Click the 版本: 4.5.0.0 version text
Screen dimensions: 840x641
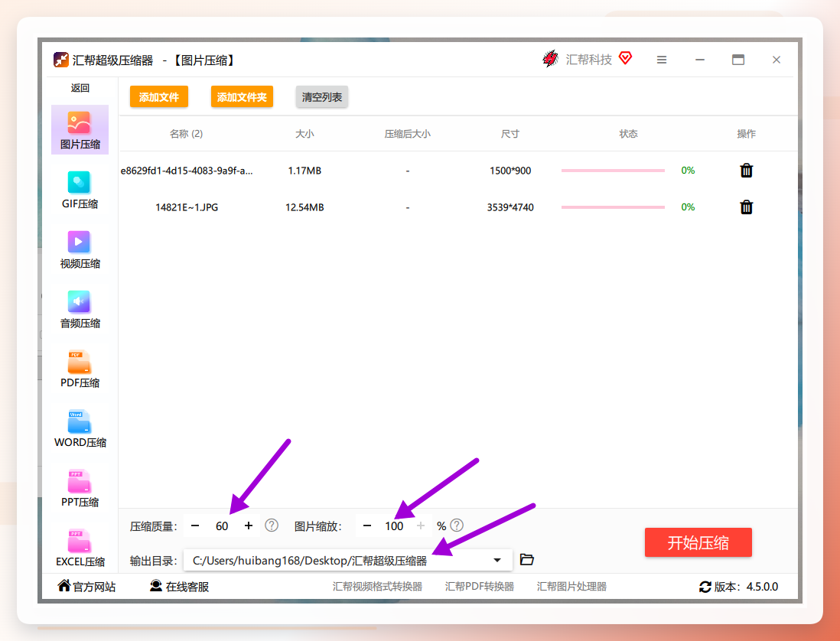pos(746,587)
